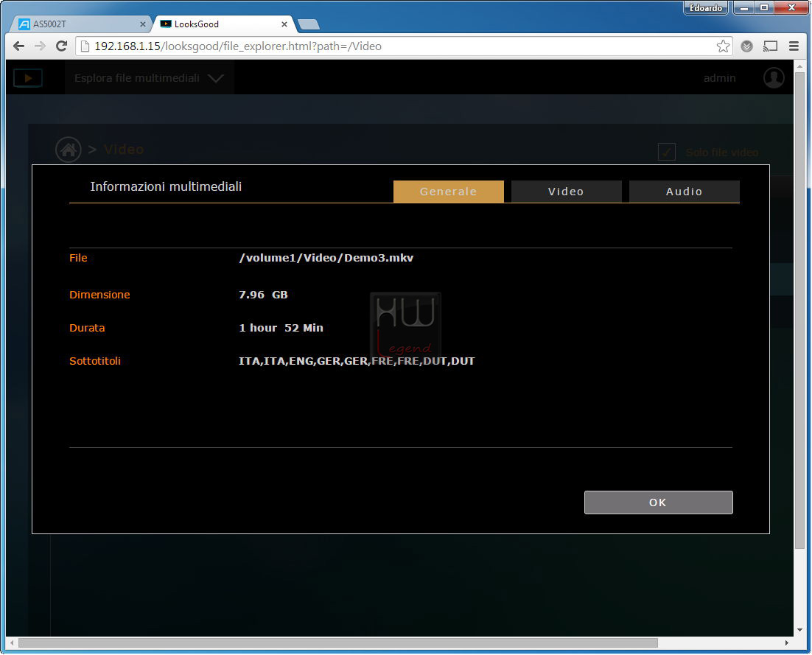Confirm the dialog with OK
This screenshot has height=655, width=812.
pyautogui.click(x=658, y=502)
